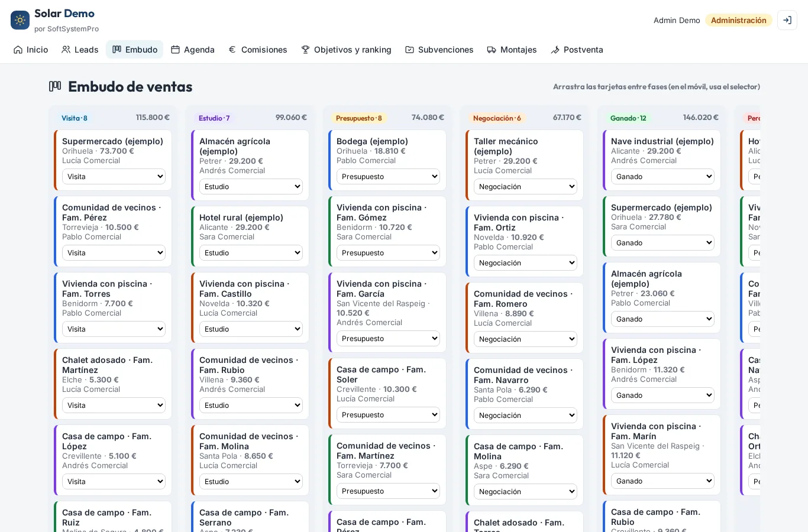Select the Fam. Gómez Vivienda con piscina card
808x532 pixels.
coord(387,232)
